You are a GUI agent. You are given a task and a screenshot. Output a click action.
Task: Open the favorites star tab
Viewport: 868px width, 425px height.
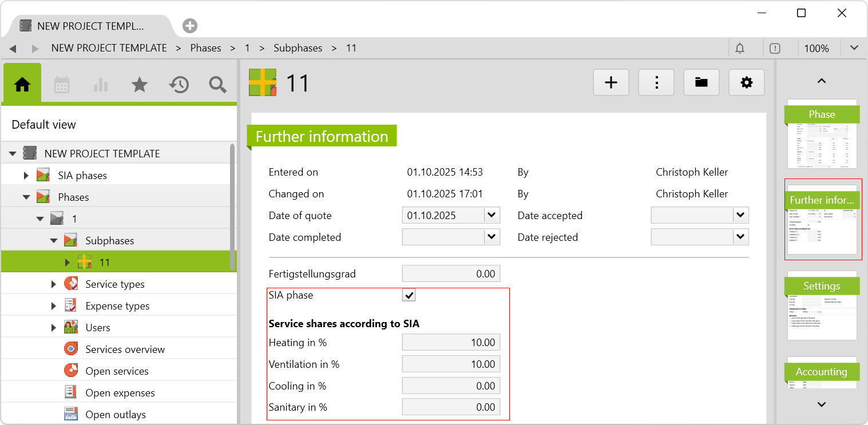[139, 85]
